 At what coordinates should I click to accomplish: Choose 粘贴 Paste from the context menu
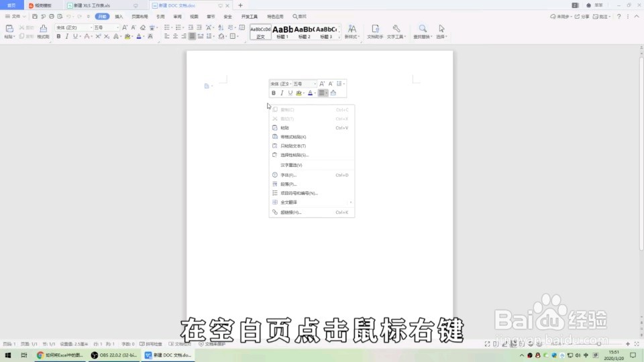(312, 128)
